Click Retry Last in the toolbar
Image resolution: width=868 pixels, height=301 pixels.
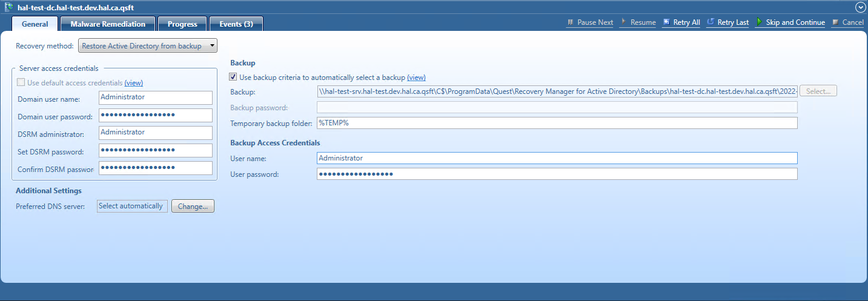click(x=727, y=22)
